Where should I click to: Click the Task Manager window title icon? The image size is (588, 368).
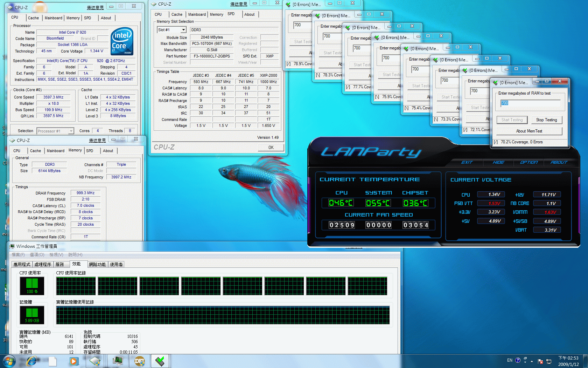[12, 246]
